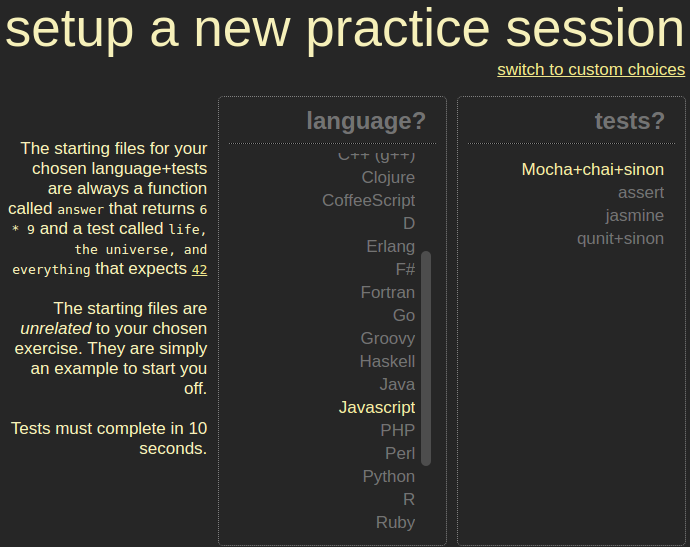This screenshot has height=547, width=690.
Task: Select F# as the language
Action: (x=404, y=269)
